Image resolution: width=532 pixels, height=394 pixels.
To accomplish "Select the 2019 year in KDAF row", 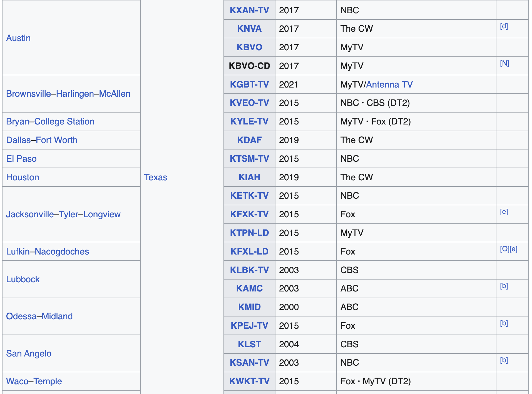I will click(x=289, y=140).
